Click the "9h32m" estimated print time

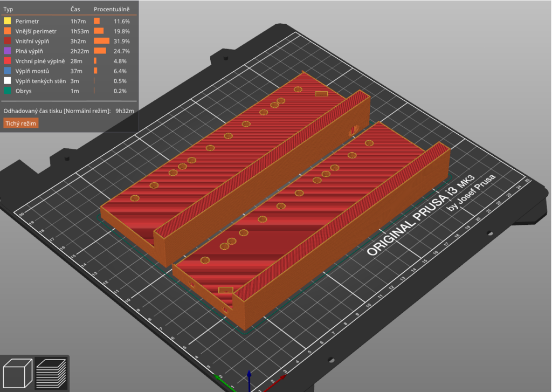click(125, 111)
